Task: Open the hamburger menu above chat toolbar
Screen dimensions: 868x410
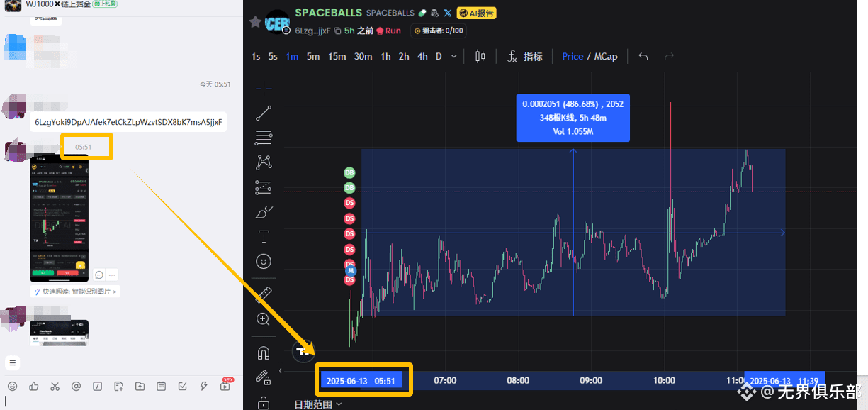Action: tap(12, 362)
